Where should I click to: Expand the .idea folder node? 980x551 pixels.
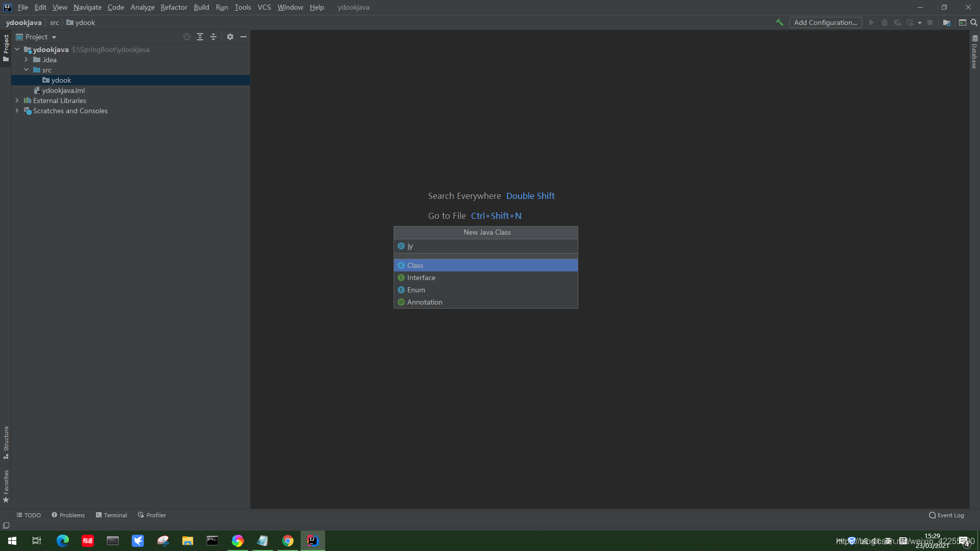coord(26,60)
